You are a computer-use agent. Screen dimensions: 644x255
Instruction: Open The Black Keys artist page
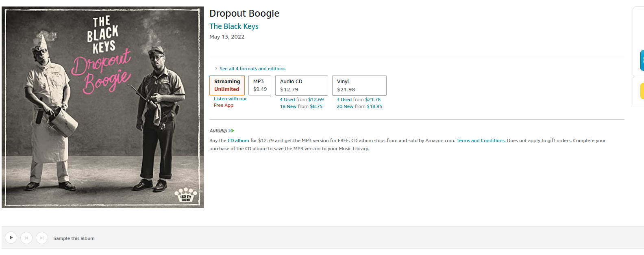234,26
